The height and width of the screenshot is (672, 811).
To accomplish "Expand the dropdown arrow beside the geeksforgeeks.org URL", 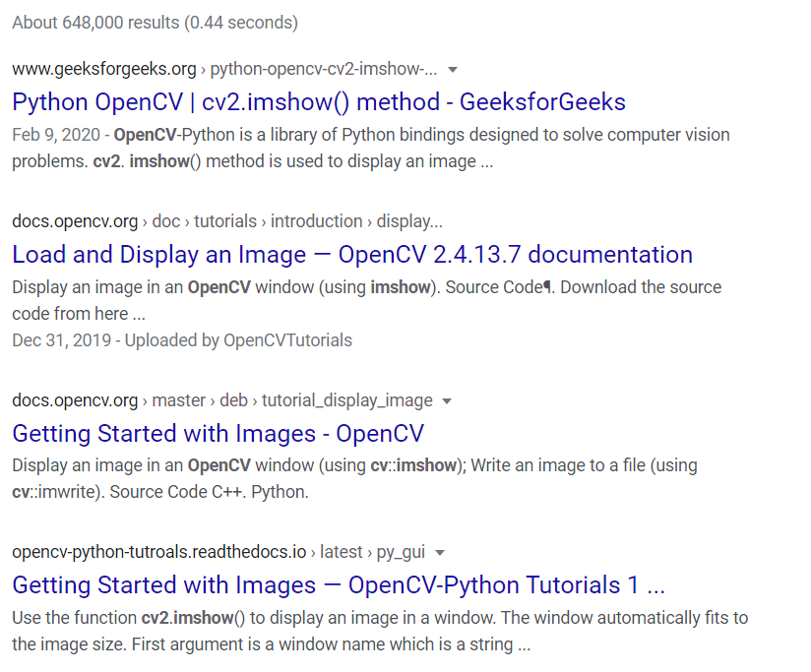I will coord(452,69).
